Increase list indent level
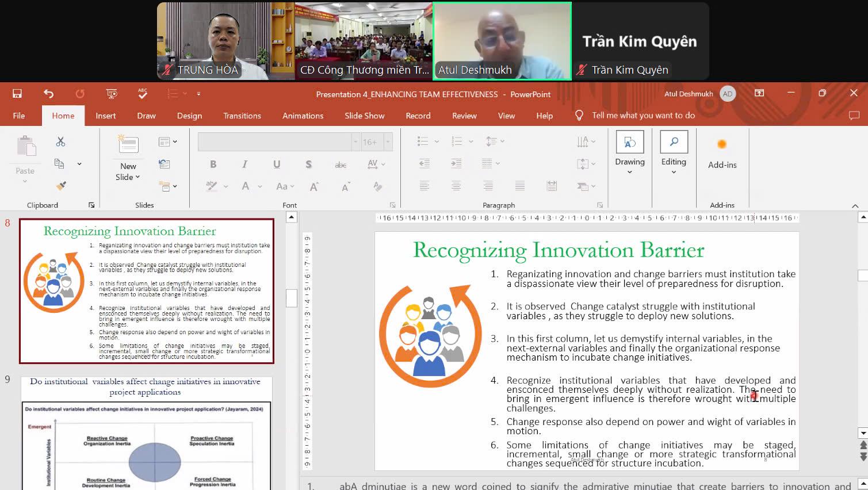 [456, 164]
